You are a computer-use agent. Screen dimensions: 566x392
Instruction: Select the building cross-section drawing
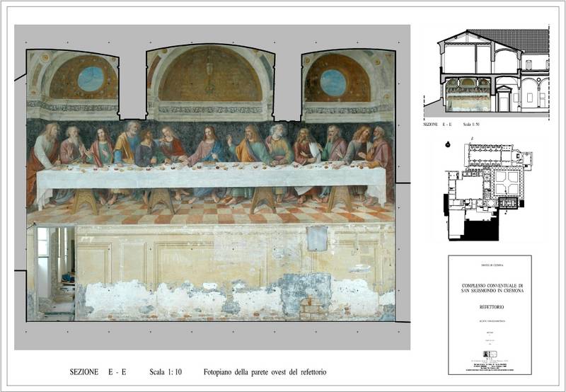487,72
